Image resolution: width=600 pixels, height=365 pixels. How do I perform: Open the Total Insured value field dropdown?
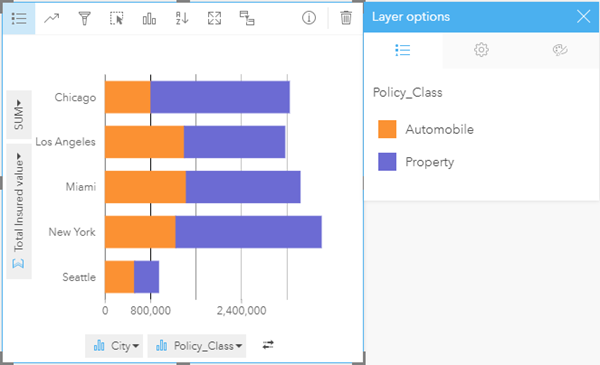coord(19,211)
